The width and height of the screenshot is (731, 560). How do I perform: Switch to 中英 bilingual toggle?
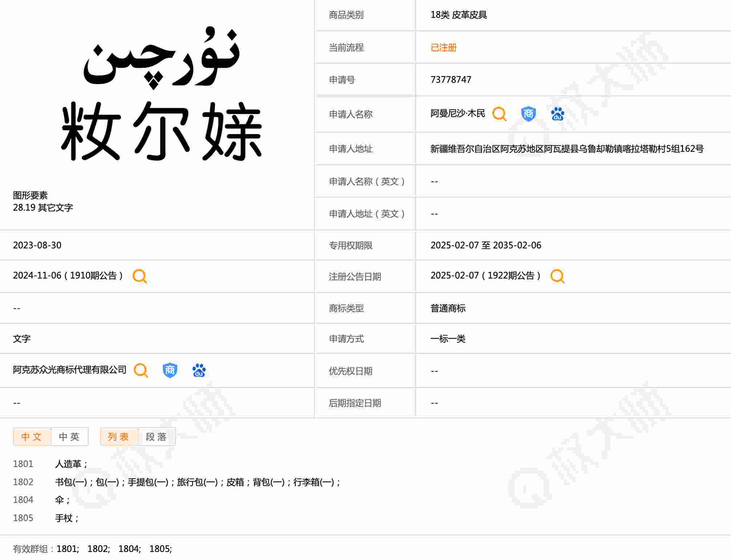pos(69,437)
